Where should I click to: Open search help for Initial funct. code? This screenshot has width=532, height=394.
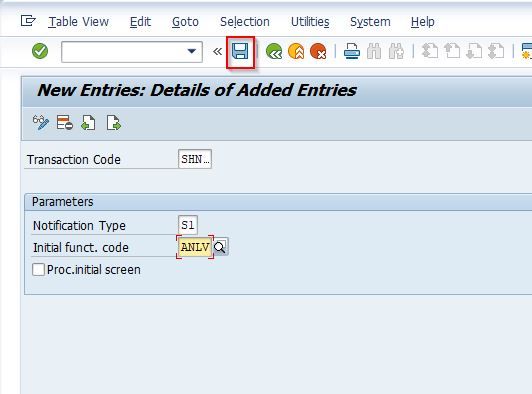[x=221, y=247]
